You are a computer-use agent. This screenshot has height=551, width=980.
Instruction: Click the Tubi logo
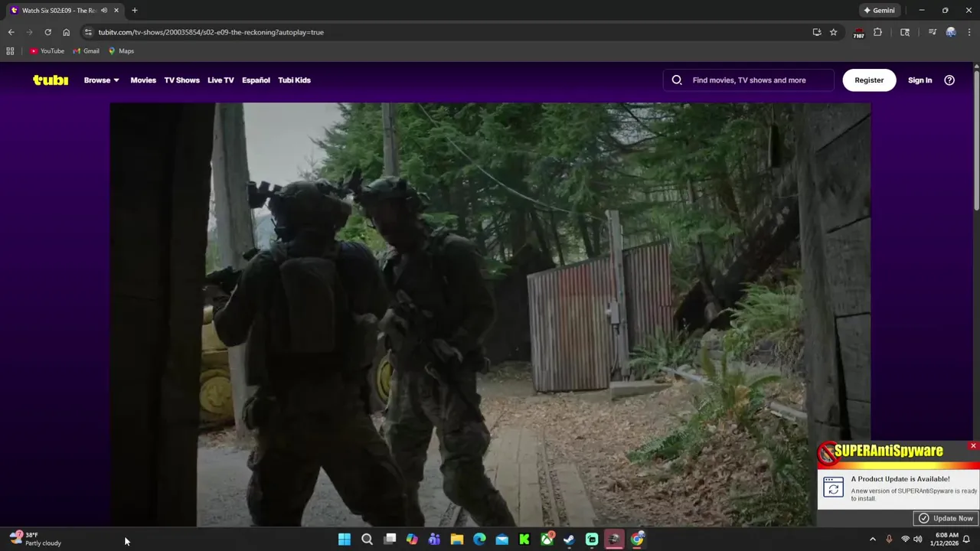click(x=51, y=80)
